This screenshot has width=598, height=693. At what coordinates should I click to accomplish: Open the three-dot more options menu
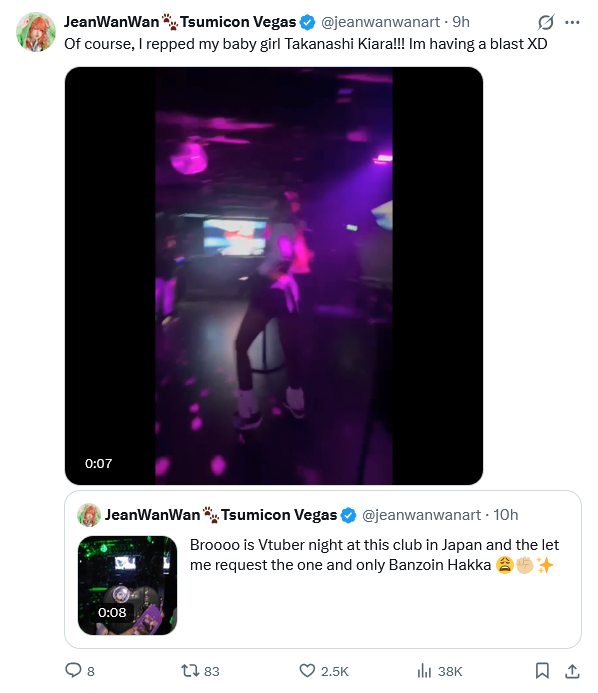(572, 22)
